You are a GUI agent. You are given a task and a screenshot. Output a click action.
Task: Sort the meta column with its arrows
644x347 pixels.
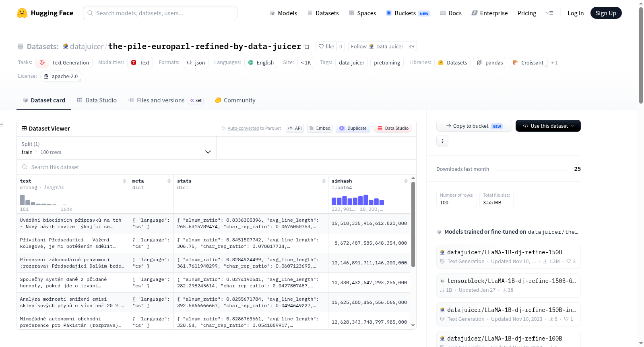click(x=169, y=181)
